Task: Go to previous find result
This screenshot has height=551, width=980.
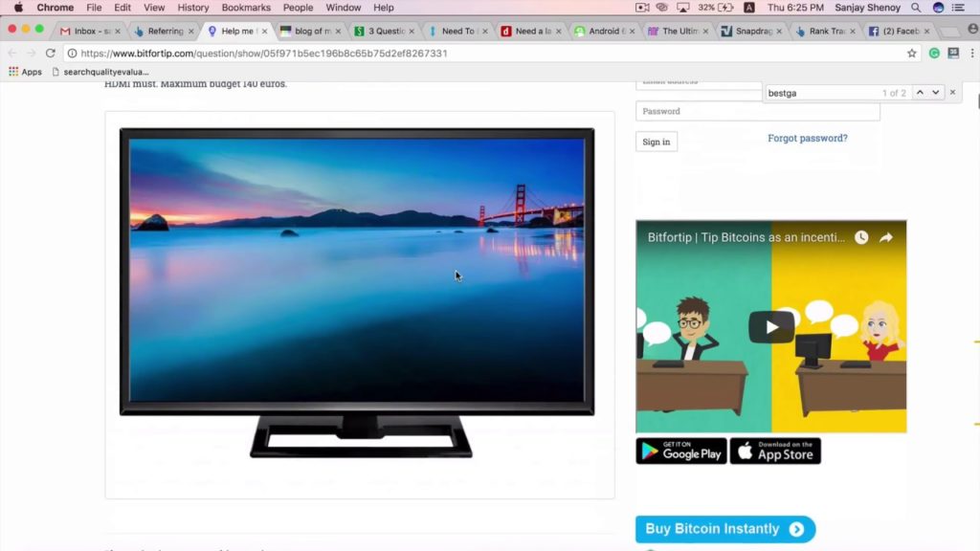Action: 920,93
